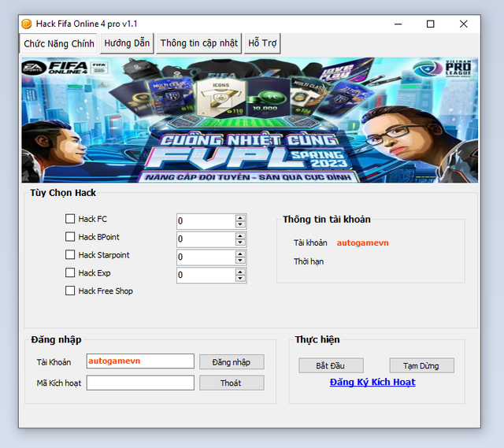504x448 pixels.
Task: Enable the Hack FC checkbox
Action: click(70, 219)
